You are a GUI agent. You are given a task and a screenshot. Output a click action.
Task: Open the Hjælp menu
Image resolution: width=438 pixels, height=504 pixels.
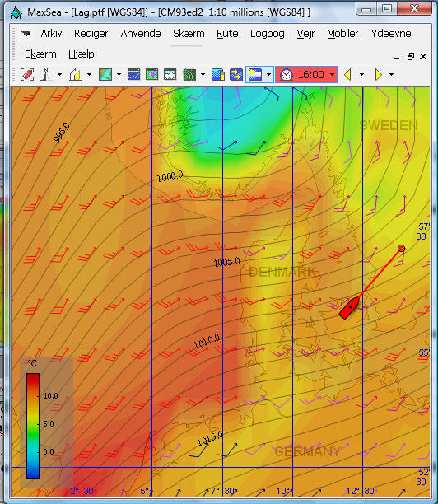82,54
